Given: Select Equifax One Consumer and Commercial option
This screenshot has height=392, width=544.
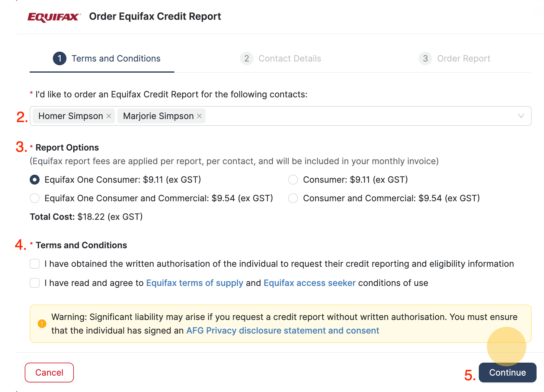Looking at the screenshot, I should click(x=35, y=198).
